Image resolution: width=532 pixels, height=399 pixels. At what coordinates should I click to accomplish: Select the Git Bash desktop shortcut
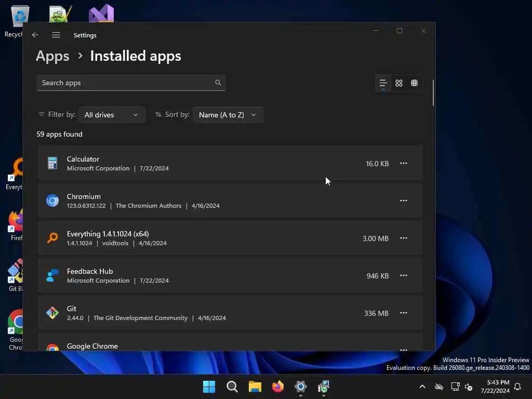tap(15, 275)
